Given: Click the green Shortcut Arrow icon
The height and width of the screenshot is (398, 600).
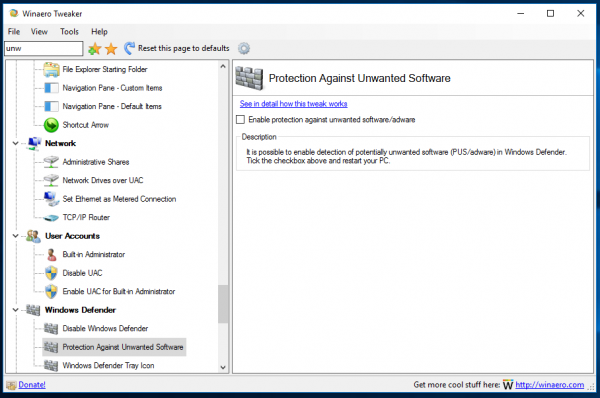Looking at the screenshot, I should point(51,125).
